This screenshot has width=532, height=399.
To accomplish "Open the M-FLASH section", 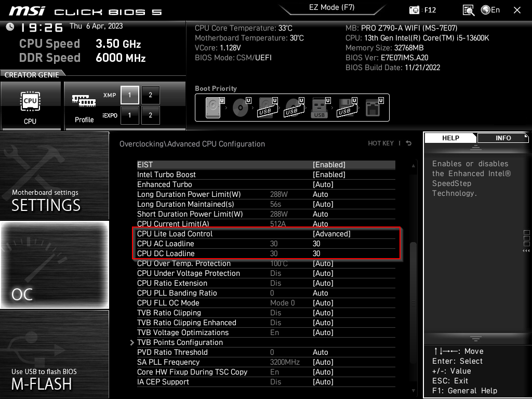I will (x=54, y=354).
